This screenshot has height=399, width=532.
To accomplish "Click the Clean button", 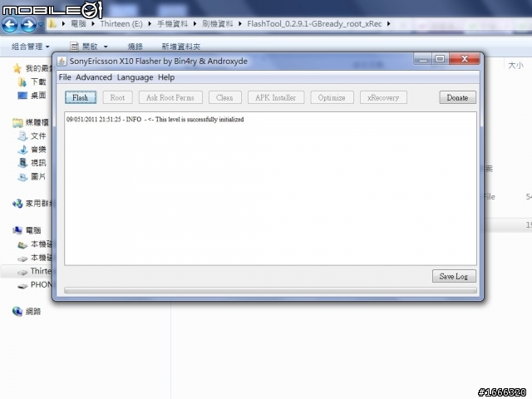I will pos(224,98).
